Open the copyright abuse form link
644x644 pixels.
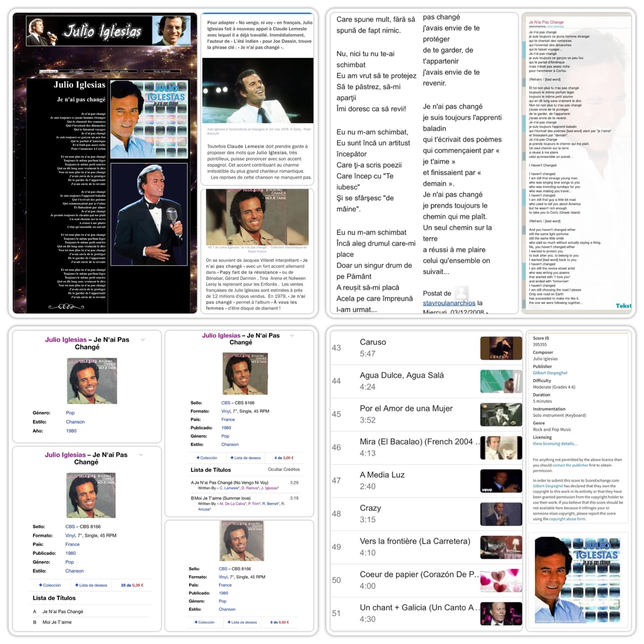click(x=567, y=519)
